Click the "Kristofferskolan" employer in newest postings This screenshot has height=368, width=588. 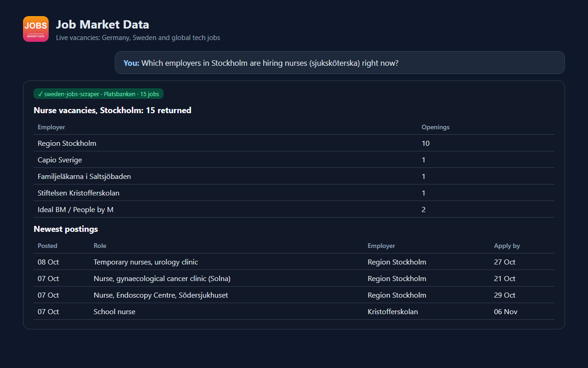click(x=393, y=311)
